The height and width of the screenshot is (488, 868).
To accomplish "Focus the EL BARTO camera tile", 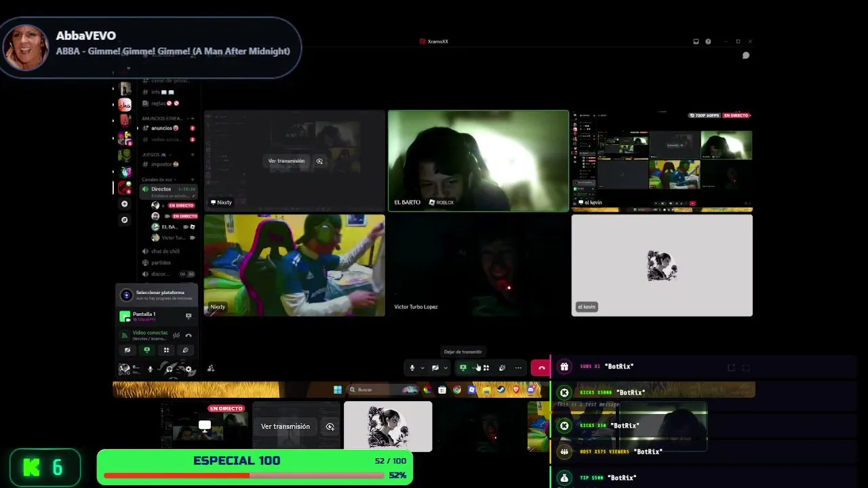I will click(478, 161).
